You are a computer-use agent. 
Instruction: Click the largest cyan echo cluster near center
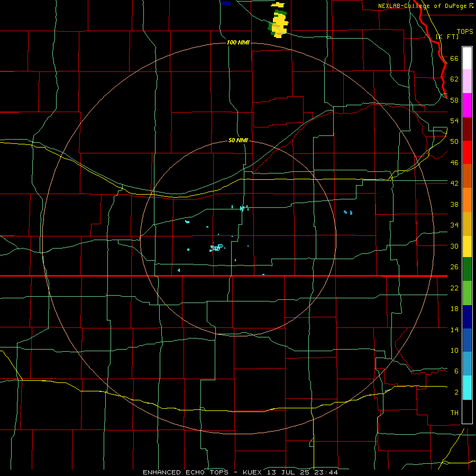point(217,248)
